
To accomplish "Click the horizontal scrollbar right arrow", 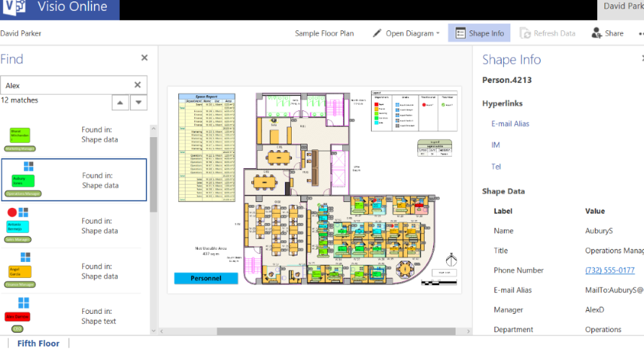I will tap(469, 331).
